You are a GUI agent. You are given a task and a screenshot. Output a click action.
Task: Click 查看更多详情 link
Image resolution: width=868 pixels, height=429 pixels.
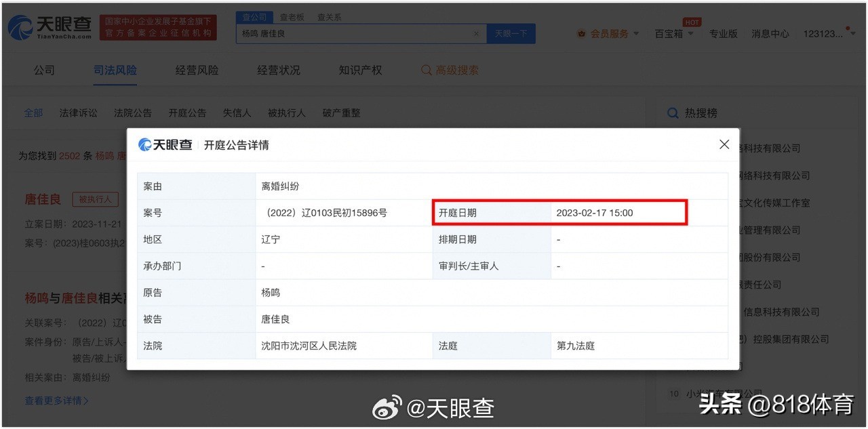pos(56,401)
